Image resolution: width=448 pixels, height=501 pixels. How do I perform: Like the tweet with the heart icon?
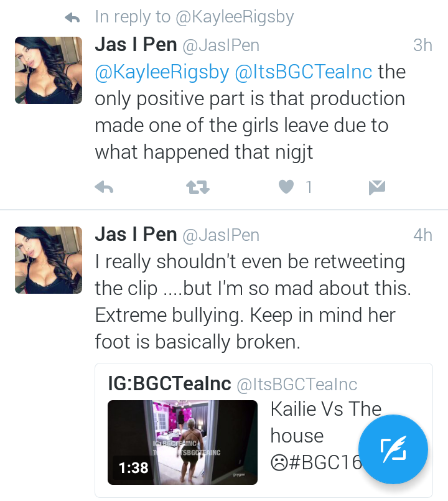[x=286, y=187]
